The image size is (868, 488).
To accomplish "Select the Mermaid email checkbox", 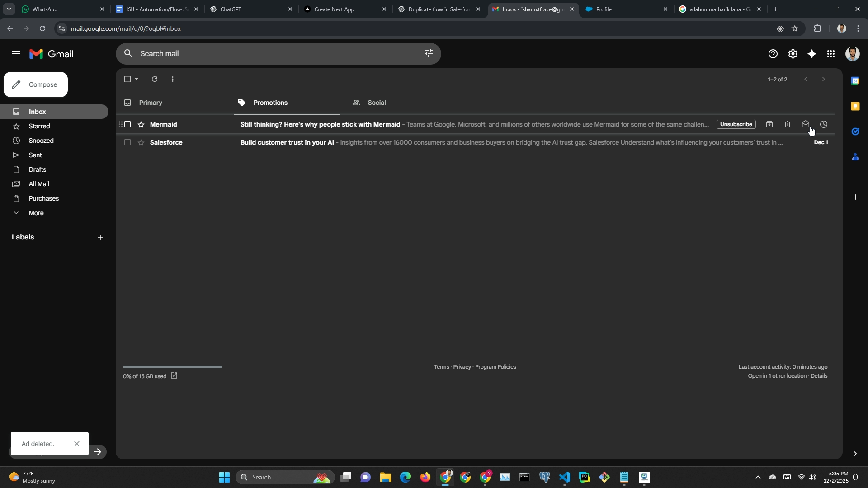I will coord(127,124).
